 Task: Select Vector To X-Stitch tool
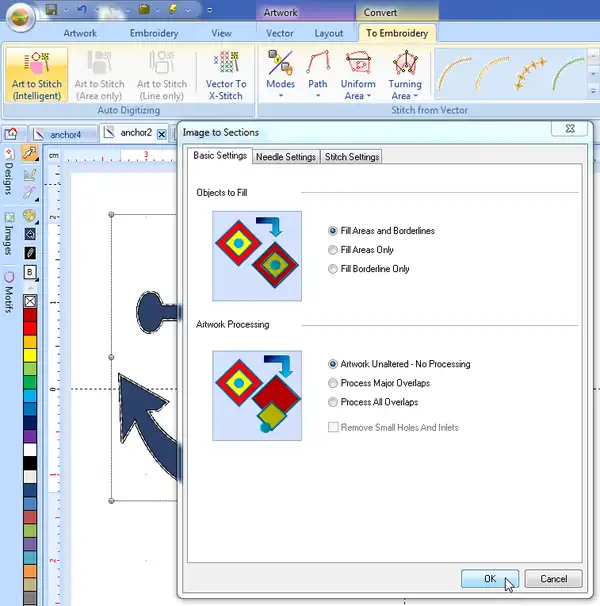tap(226, 64)
